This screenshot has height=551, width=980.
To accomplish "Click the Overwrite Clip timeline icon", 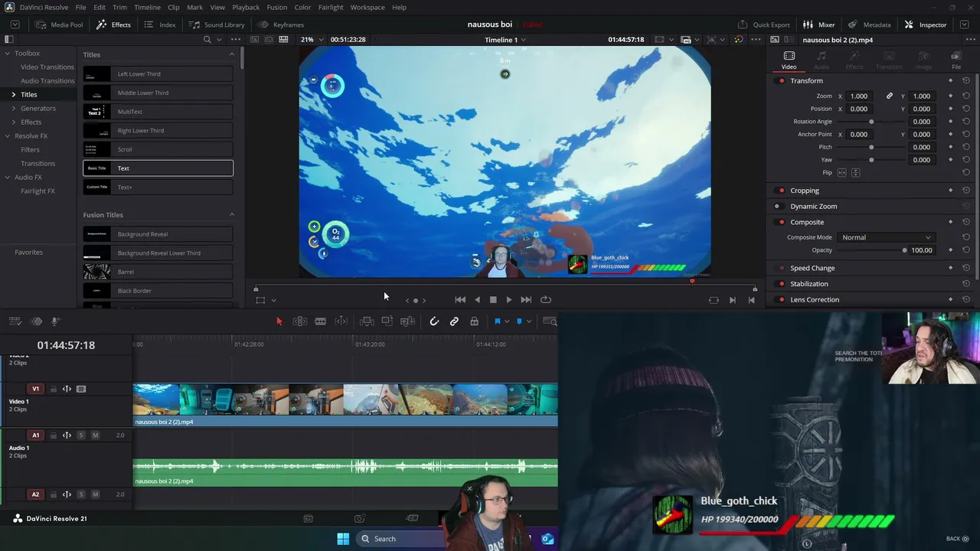I will (x=387, y=321).
